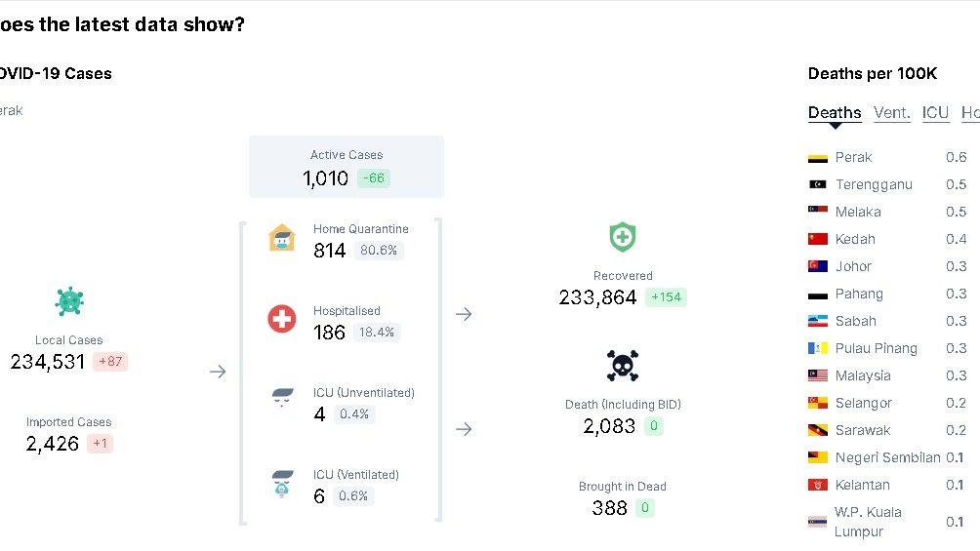
Task: Click the +154 recovered change badge
Action: tap(666, 297)
